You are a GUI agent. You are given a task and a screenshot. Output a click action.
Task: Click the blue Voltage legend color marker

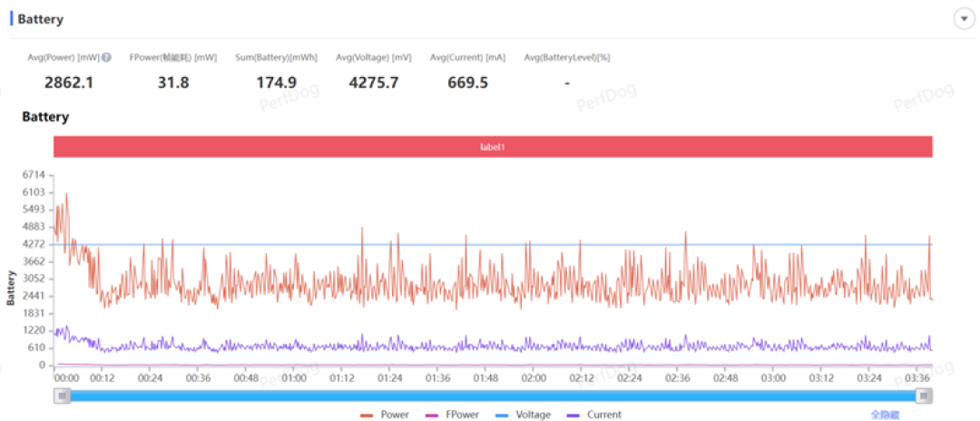coord(501,415)
